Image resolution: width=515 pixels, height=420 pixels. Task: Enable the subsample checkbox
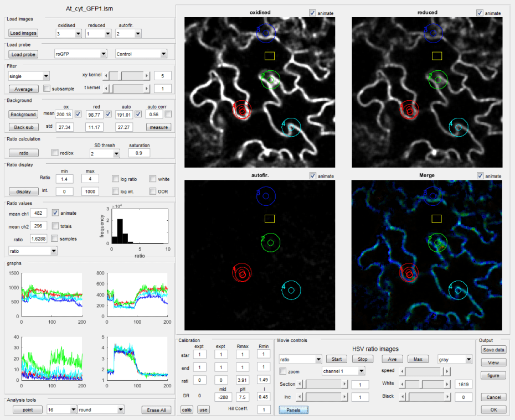(47, 89)
